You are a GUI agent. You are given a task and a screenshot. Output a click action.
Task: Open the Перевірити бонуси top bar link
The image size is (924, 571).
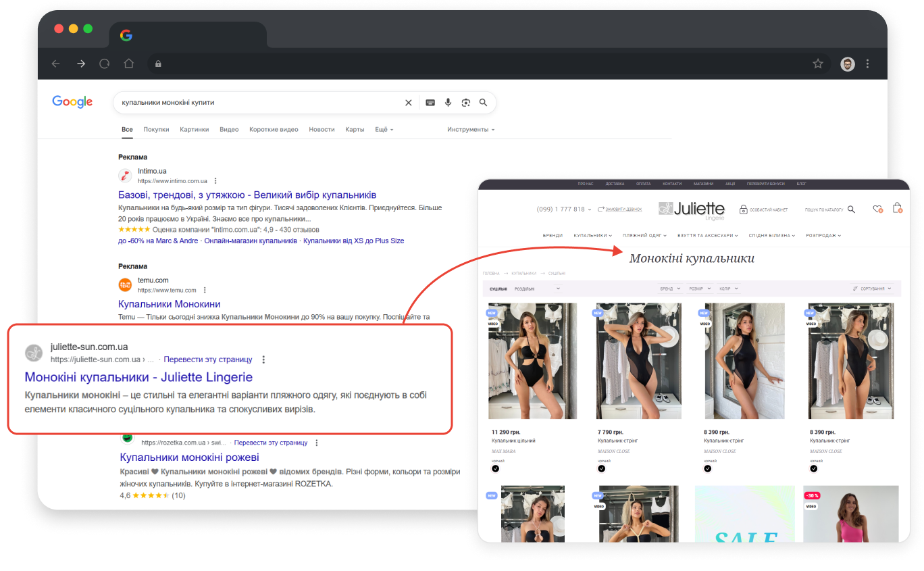click(765, 184)
